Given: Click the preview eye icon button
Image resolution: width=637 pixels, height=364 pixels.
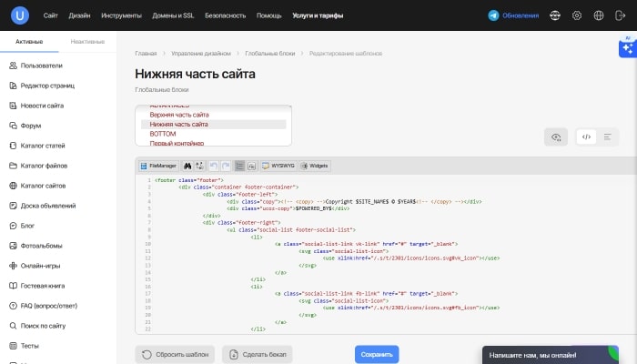Looking at the screenshot, I should coord(555,137).
